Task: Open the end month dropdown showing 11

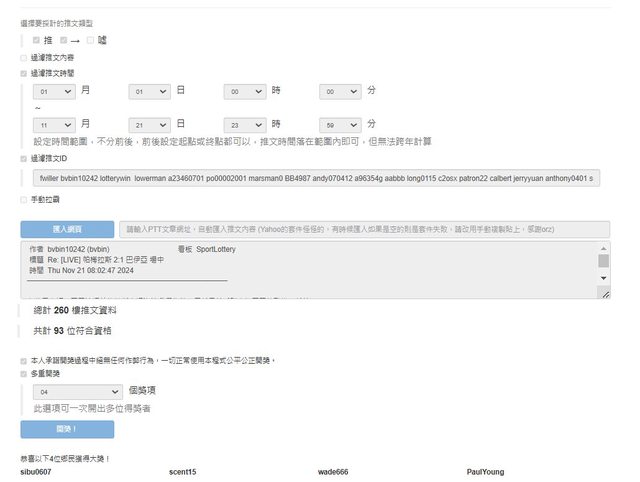Action: click(54, 124)
